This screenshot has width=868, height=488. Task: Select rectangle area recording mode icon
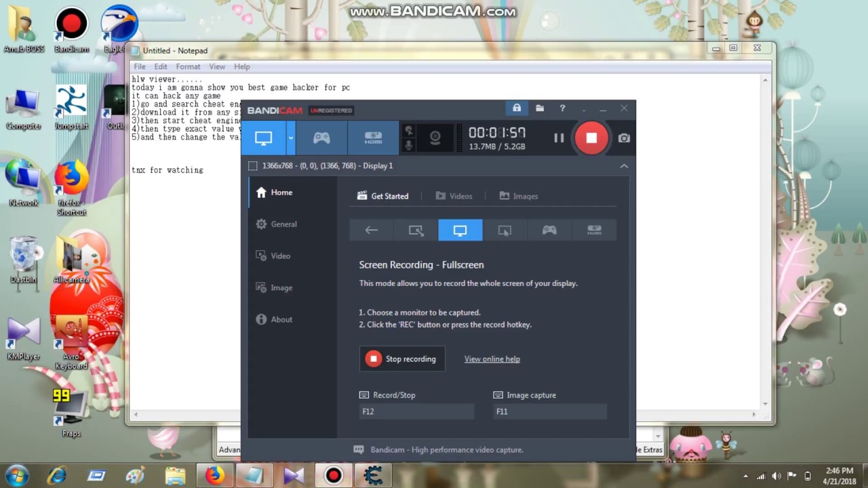(416, 230)
